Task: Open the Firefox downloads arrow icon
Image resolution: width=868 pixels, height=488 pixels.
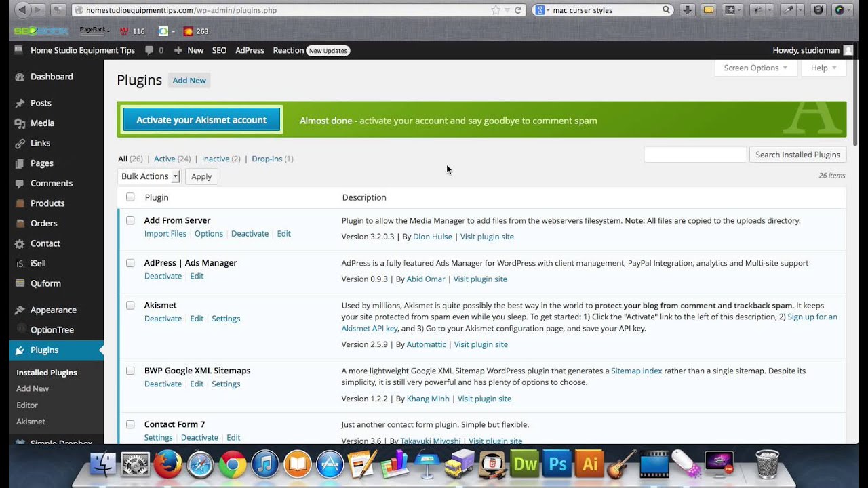Action: 687,9
